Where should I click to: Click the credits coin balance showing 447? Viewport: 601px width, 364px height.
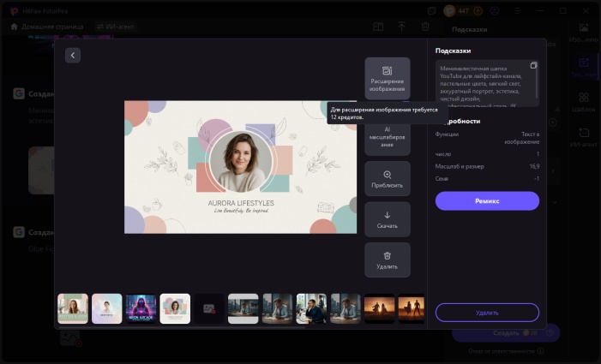click(459, 11)
